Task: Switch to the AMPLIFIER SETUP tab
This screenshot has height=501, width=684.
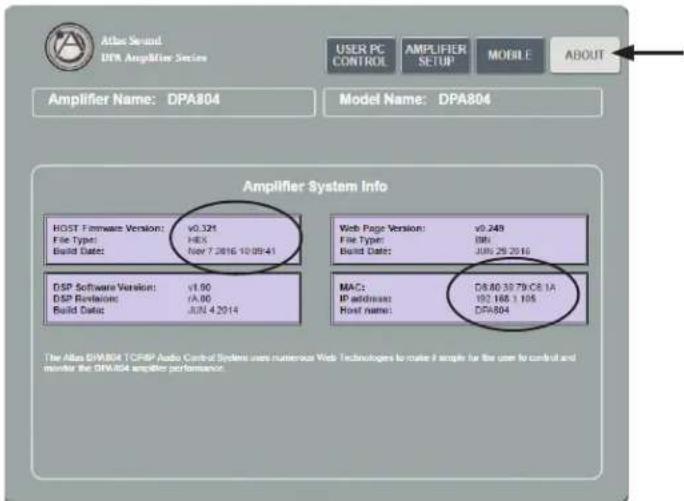Action: pos(435,55)
